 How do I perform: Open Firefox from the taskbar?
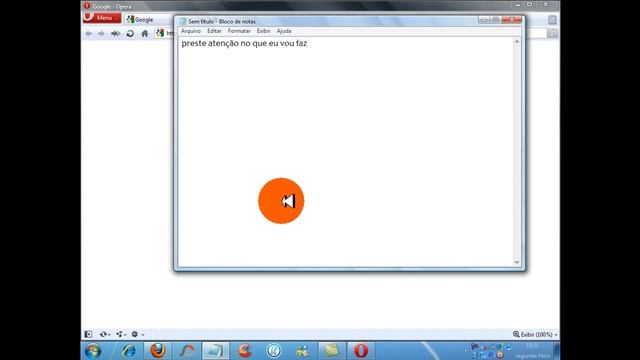(x=158, y=351)
